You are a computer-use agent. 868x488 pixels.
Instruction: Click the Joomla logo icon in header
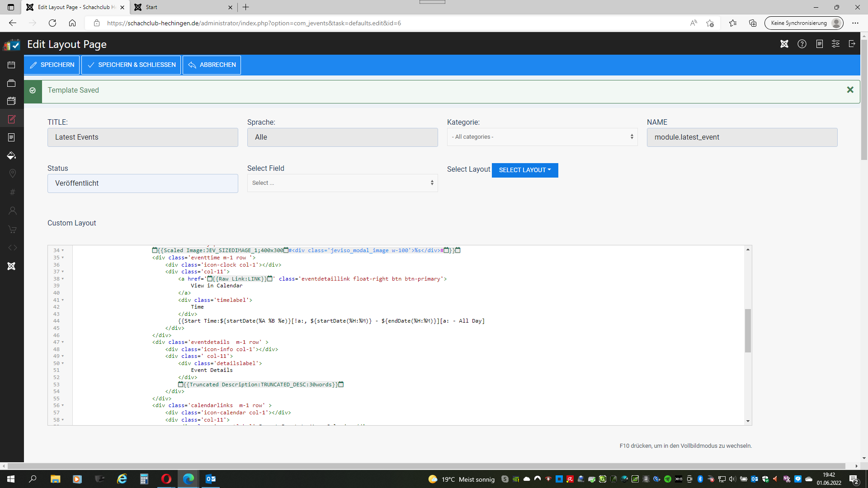(784, 44)
